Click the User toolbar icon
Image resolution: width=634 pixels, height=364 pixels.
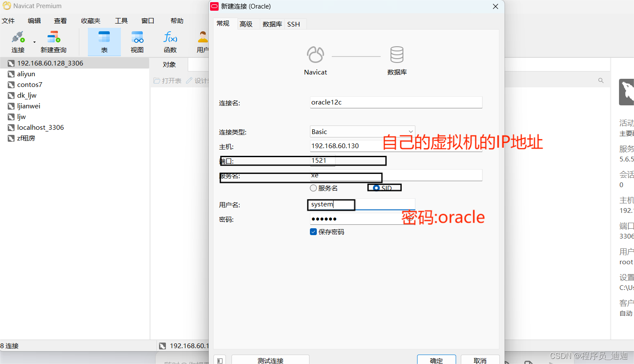click(x=202, y=42)
